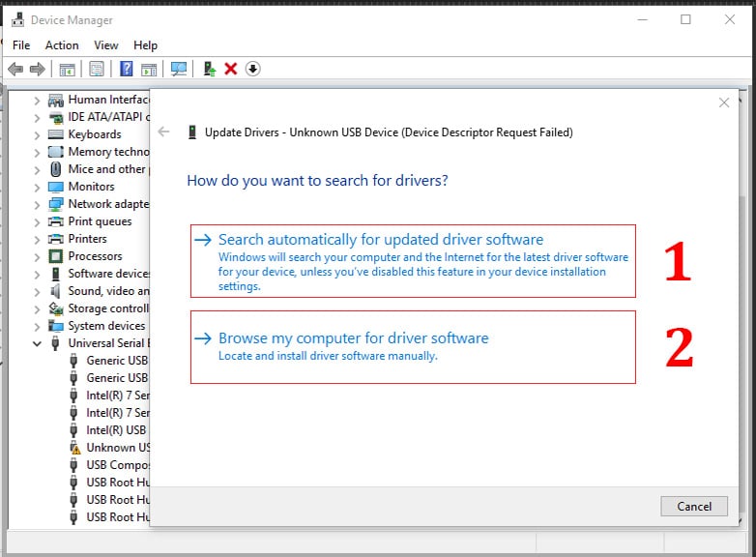Close the Update Drivers dialog
756x557 pixels.
[724, 103]
